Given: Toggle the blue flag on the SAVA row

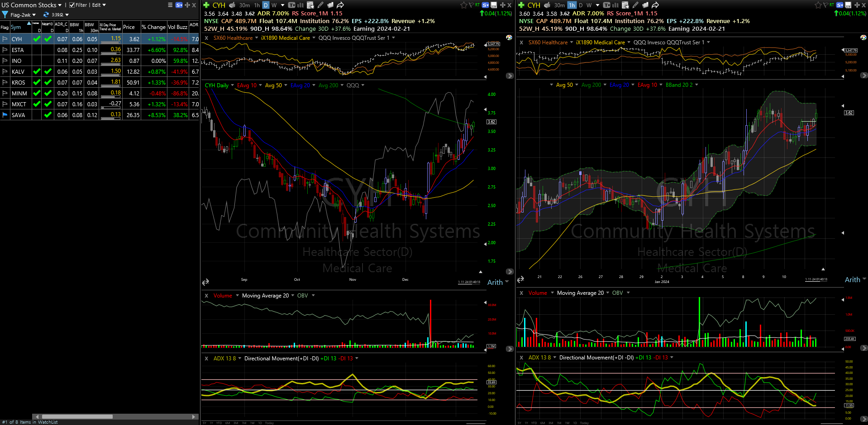Looking at the screenshot, I should 5,115.
